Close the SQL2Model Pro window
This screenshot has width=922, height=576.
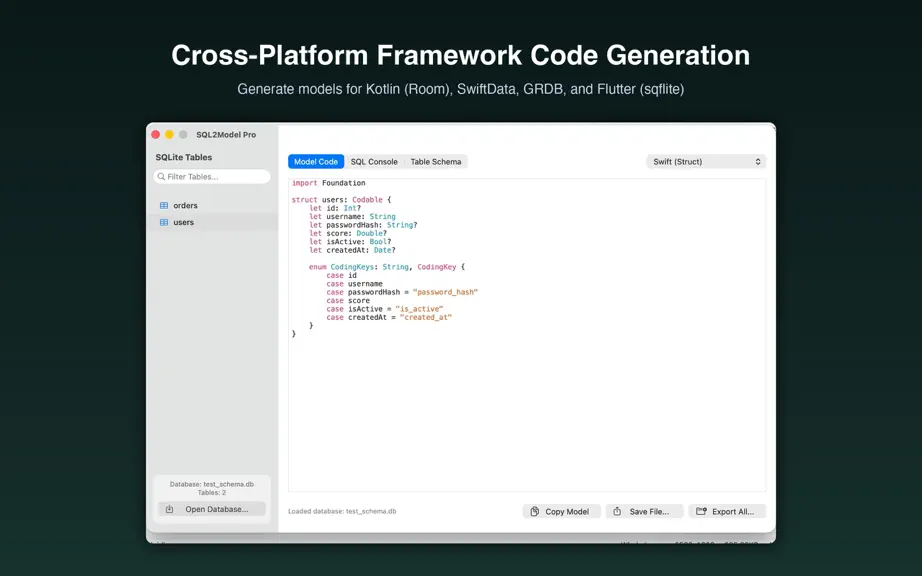pos(155,135)
